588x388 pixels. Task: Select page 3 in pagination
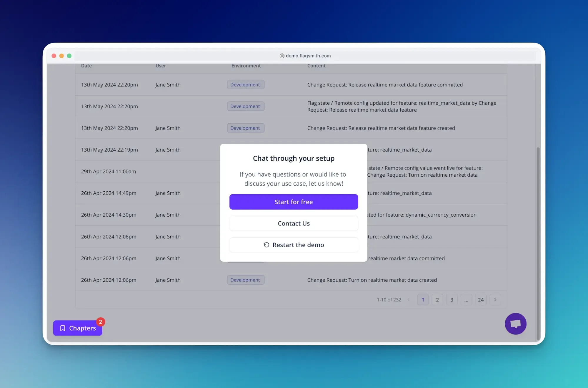pyautogui.click(x=452, y=300)
